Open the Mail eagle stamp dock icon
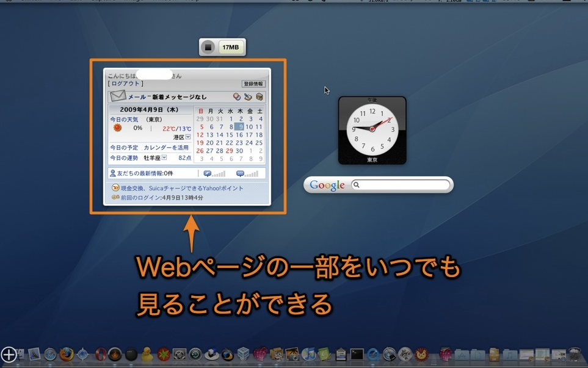The height and width of the screenshot is (368, 588). [34, 354]
